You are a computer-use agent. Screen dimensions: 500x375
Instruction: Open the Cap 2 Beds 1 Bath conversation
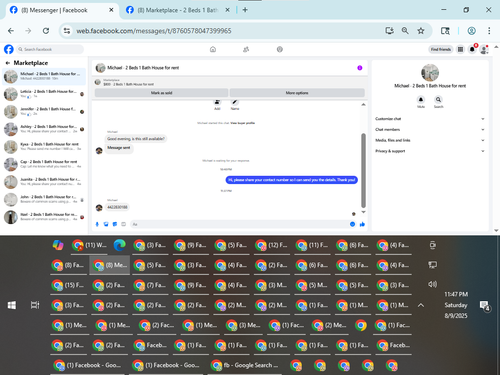(44, 164)
